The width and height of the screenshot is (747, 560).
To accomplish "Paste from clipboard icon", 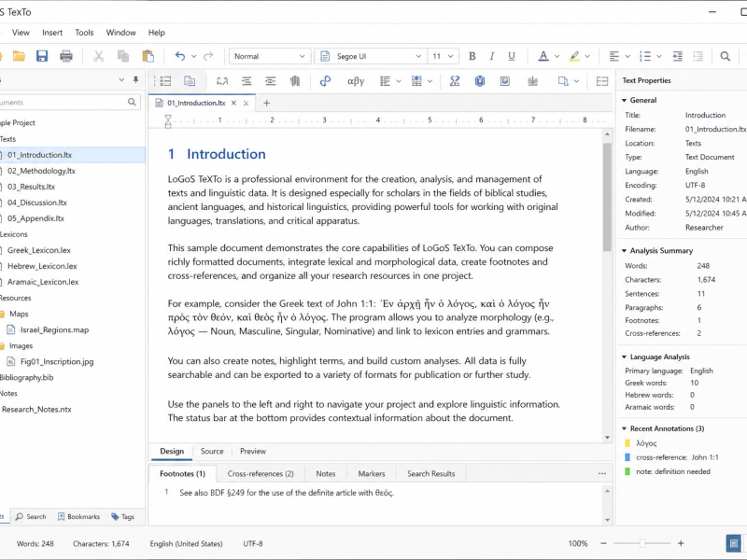I will click(148, 56).
